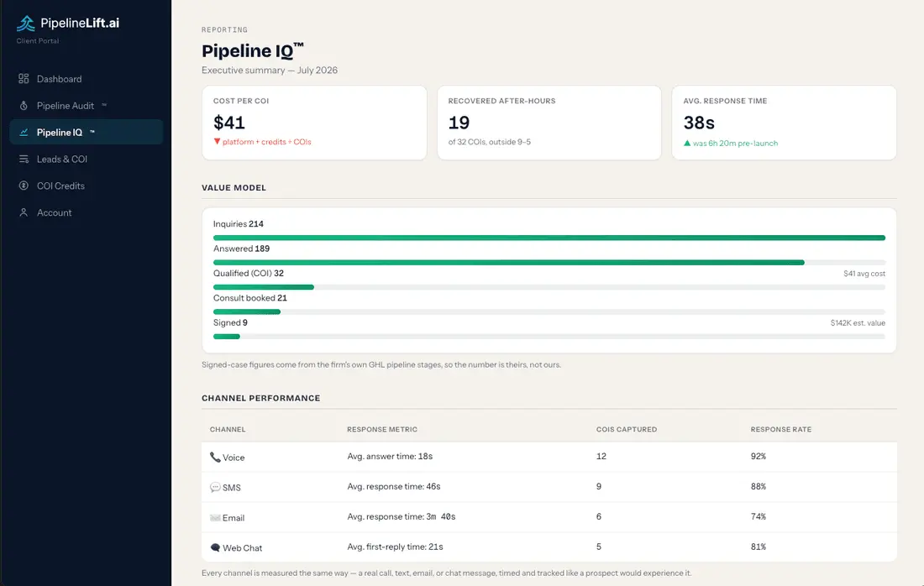Go to Leads & COI
The height and width of the screenshot is (586, 924).
click(x=86, y=159)
